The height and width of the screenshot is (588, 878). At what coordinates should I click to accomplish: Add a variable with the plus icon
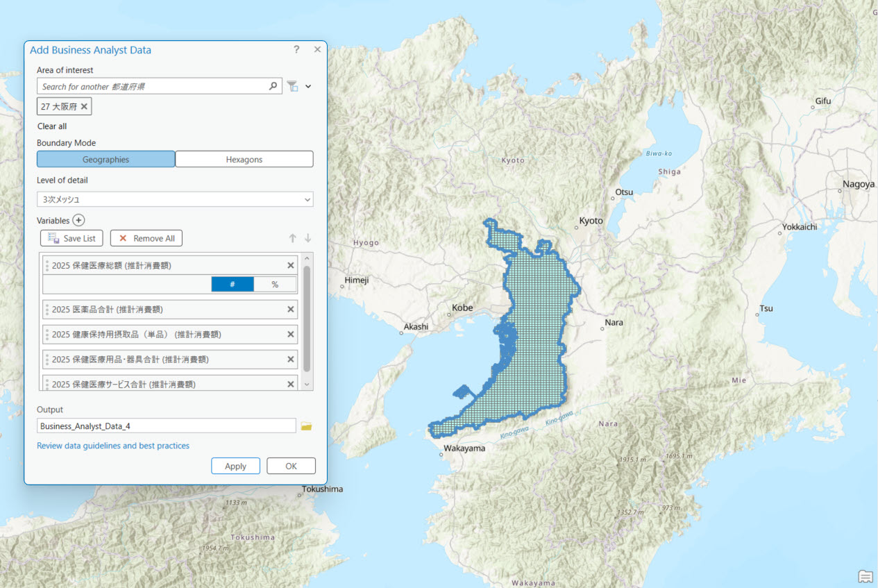[78, 220]
